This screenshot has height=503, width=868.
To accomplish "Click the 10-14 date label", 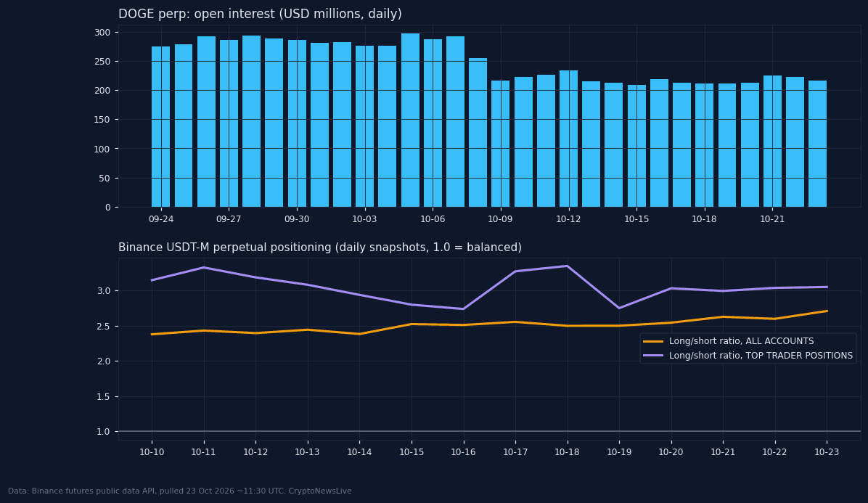I will pos(359,452).
